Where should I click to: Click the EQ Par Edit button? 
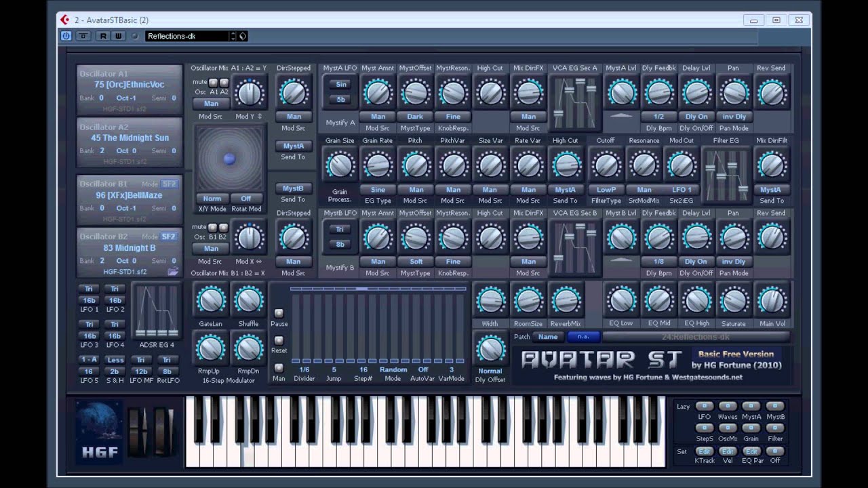[x=751, y=451]
